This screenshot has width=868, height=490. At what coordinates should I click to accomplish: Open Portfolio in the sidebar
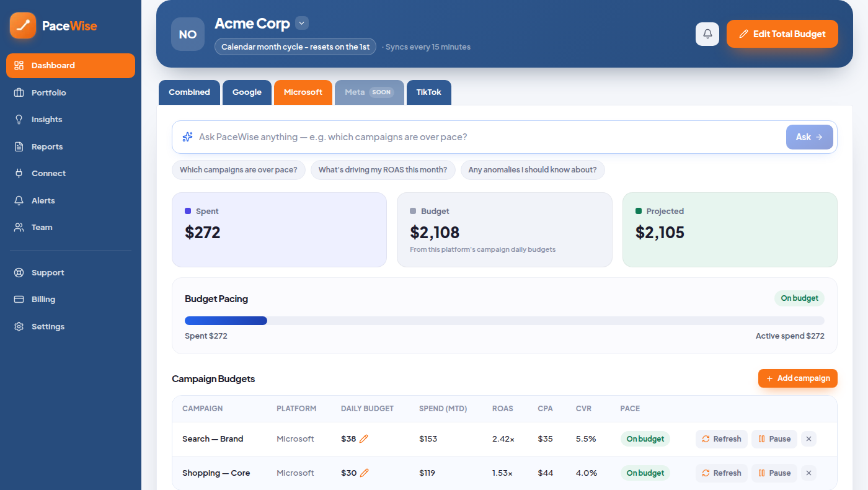71,92
